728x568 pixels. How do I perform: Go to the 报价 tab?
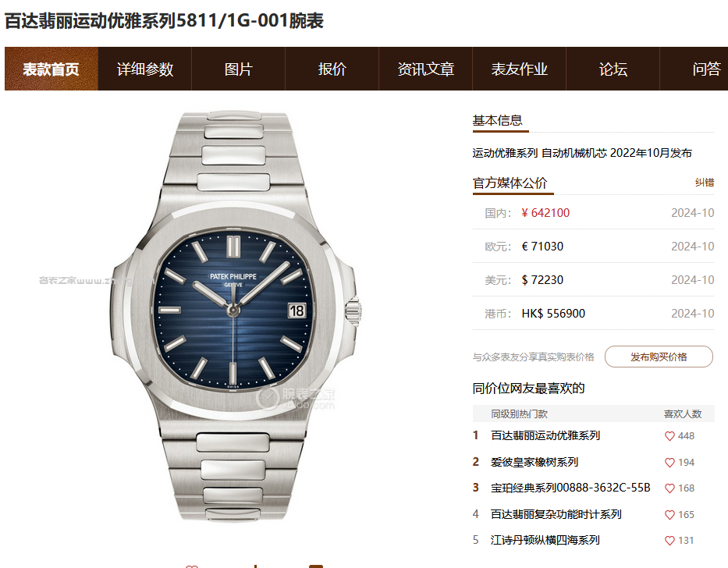coord(332,69)
